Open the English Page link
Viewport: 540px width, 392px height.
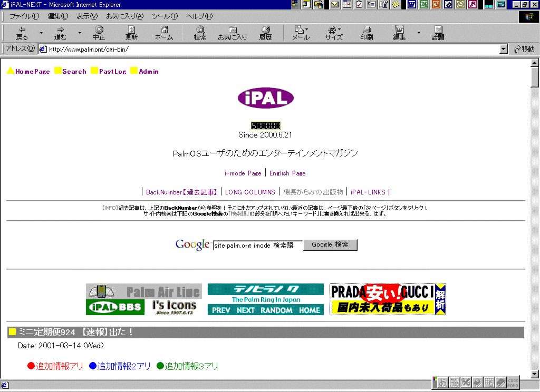287,173
